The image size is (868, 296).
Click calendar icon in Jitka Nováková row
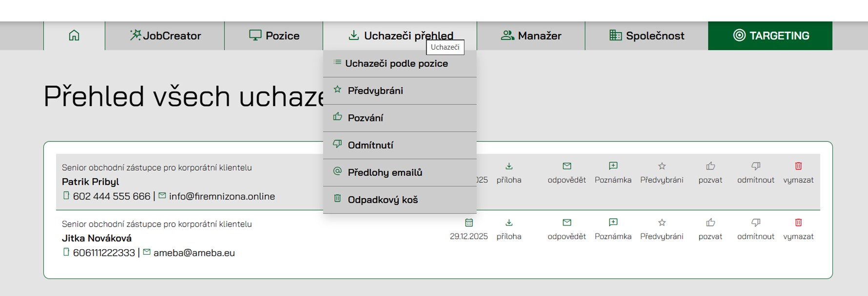[x=469, y=223]
